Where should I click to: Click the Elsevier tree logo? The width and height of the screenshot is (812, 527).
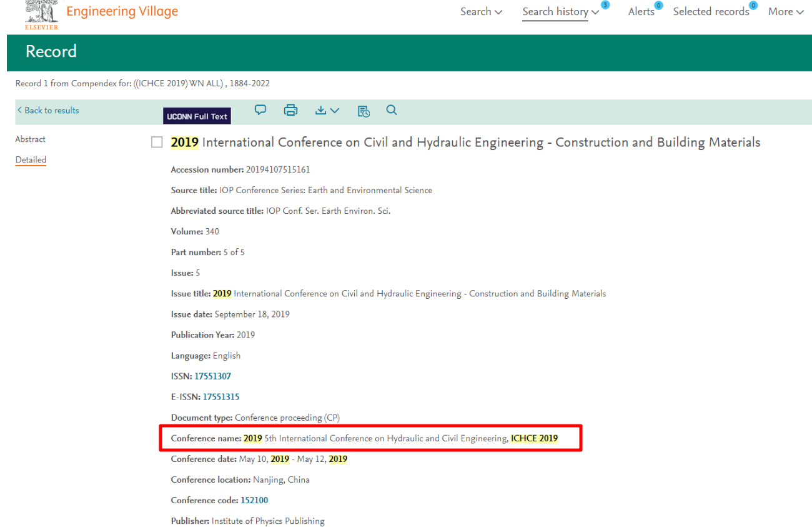point(41,14)
